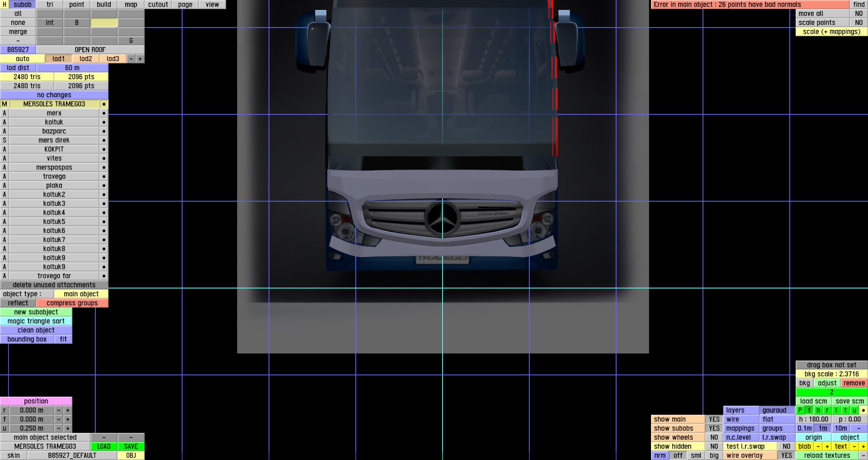
Task: Switch to the point tab
Action: coord(77,5)
